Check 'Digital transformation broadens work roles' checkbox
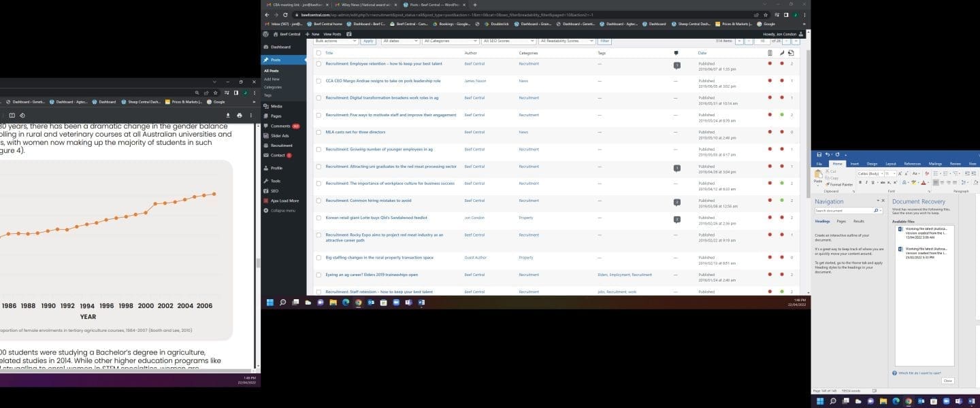 pos(318,98)
